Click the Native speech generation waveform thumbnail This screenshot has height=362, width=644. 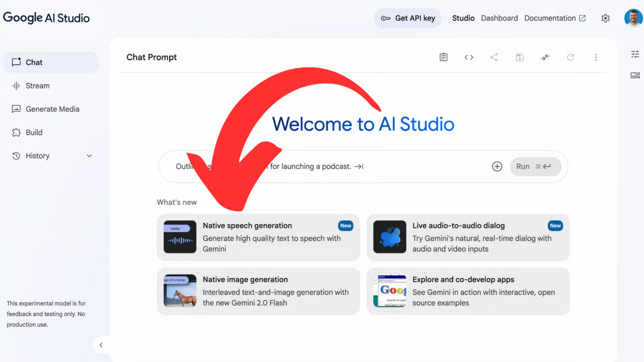[x=180, y=237]
